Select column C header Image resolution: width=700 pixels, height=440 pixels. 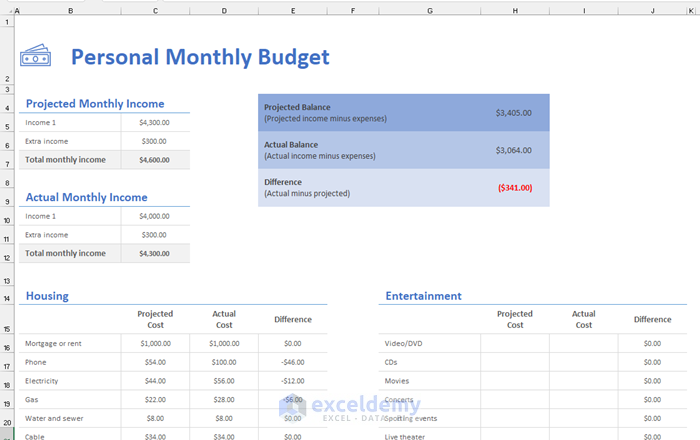tap(155, 11)
